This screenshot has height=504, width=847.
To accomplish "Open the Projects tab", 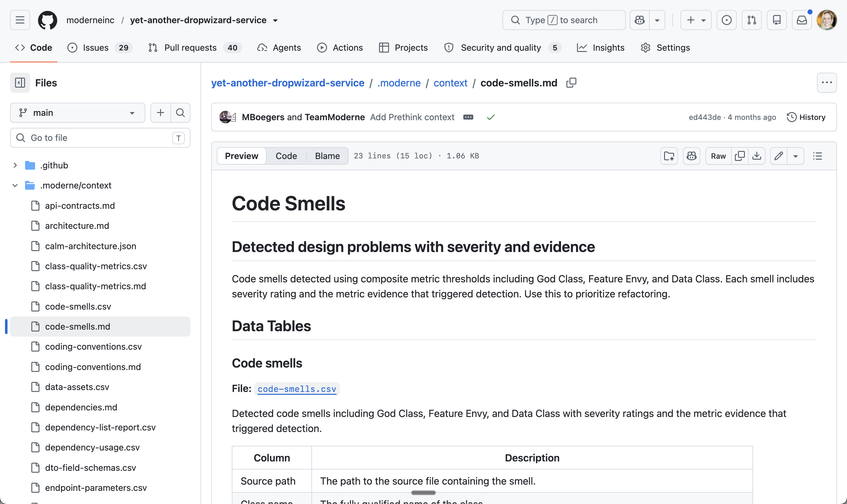I will 403,48.
